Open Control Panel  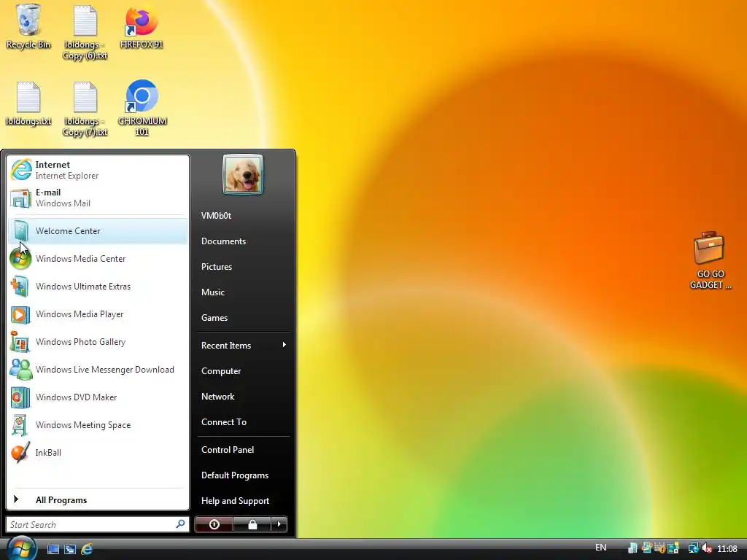[x=243, y=449]
